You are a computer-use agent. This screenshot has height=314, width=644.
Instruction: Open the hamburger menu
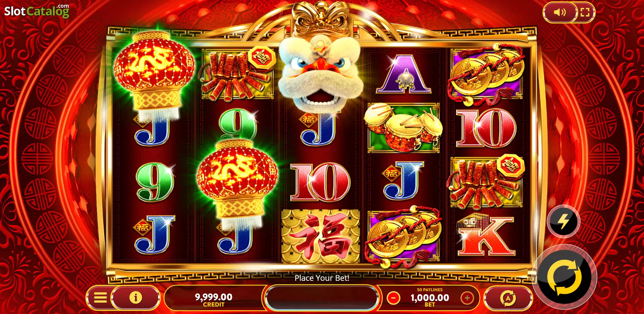(100, 297)
